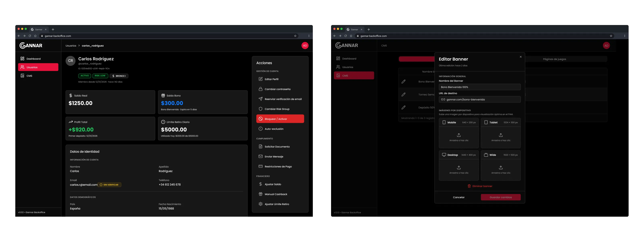The image size is (644, 242).
Task: Click the Editar Perfil action
Action: pos(280,79)
